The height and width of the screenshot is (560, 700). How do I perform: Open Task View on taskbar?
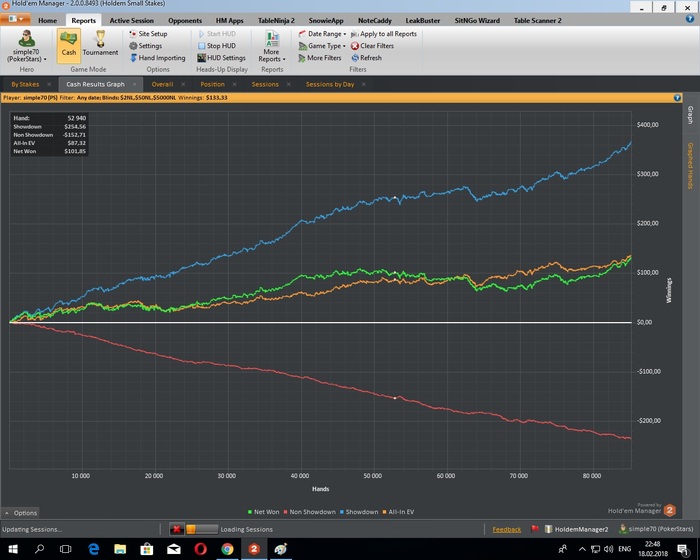pos(66,549)
